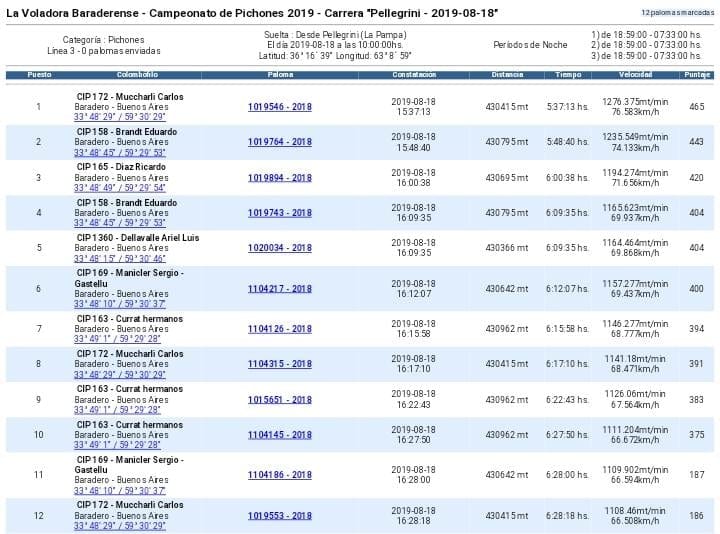This screenshot has height=534, width=720.
Task: Click constatación time 15:37:13
Action: tap(414, 112)
